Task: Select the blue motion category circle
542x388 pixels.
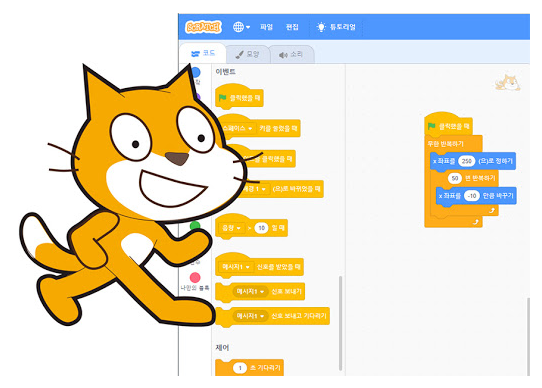Action: [196, 72]
